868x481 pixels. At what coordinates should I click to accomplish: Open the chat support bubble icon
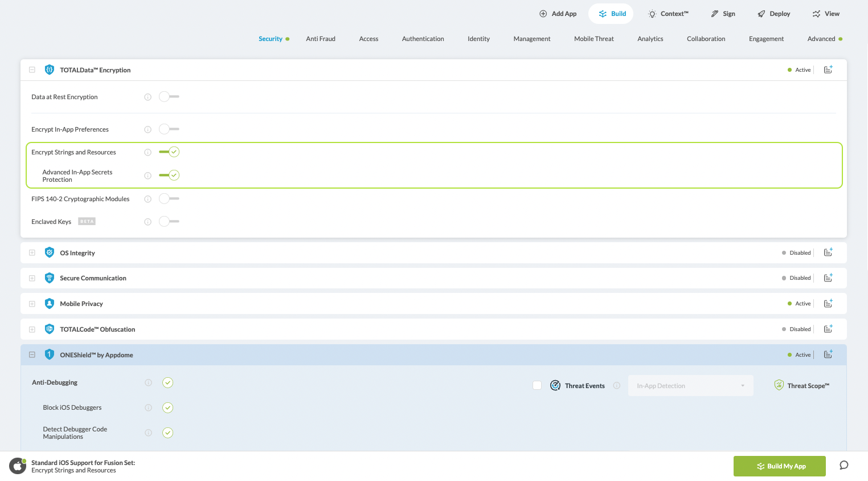(x=844, y=466)
